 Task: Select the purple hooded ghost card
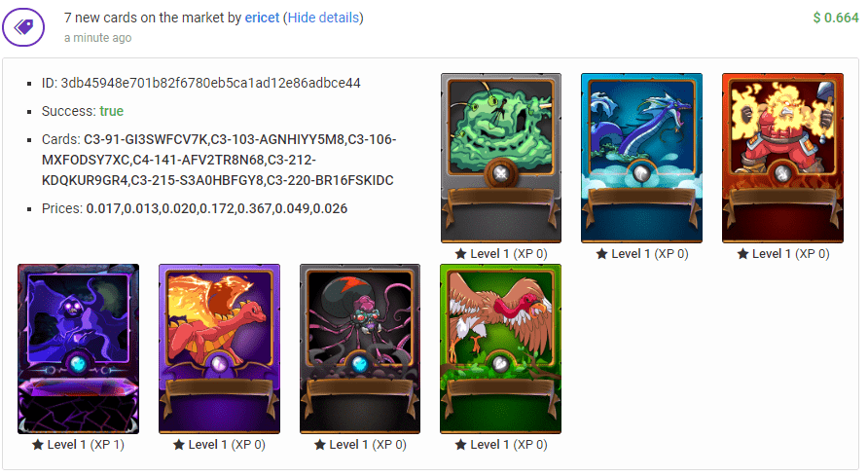tap(78, 348)
